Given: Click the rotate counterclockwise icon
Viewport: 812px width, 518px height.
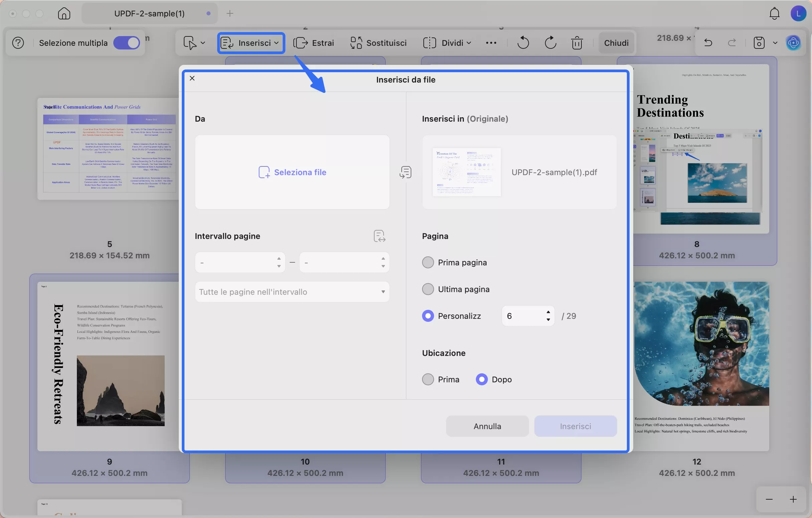Looking at the screenshot, I should point(523,43).
